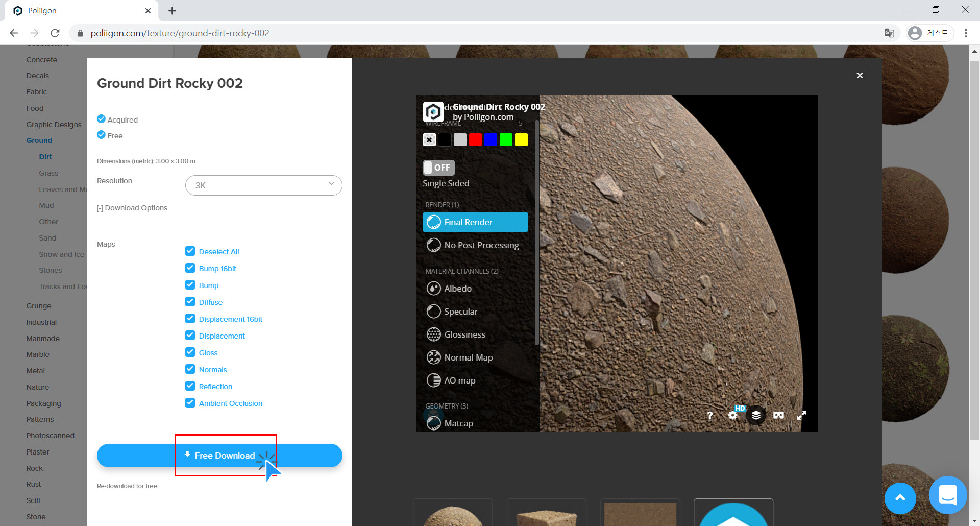The image size is (980, 526).
Task: Open viewer help question mark
Action: click(x=709, y=415)
